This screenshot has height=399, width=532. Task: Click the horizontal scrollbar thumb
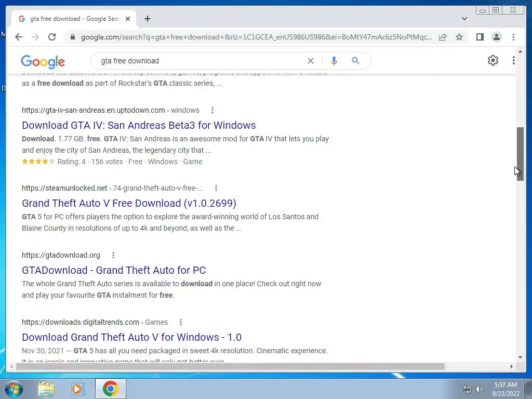pyautogui.click(x=230, y=366)
